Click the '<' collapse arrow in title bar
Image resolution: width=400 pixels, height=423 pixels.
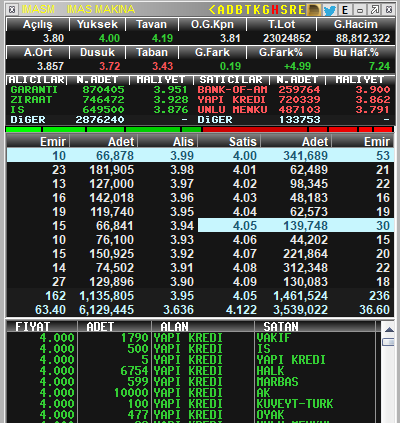click(x=212, y=10)
